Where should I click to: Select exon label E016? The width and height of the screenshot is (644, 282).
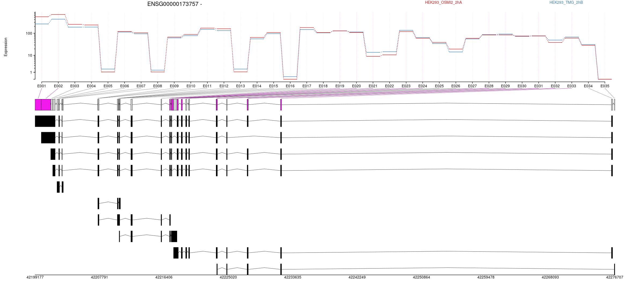[x=290, y=86]
